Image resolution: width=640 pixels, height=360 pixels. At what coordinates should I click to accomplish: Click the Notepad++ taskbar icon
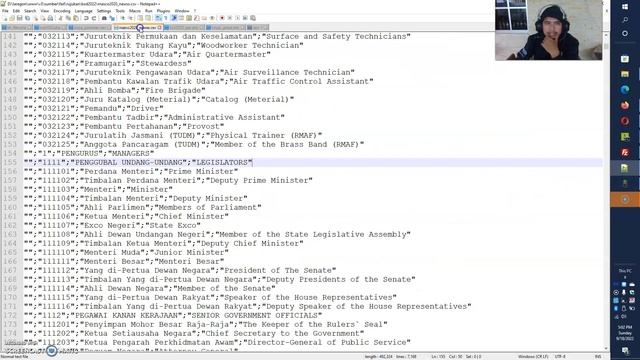pyautogui.click(x=625, y=168)
